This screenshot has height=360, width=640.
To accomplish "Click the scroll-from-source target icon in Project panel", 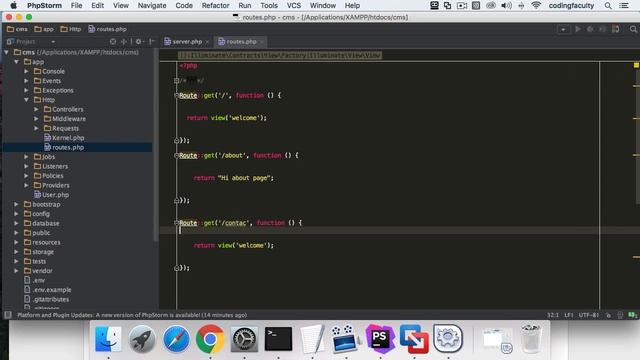I will 113,42.
